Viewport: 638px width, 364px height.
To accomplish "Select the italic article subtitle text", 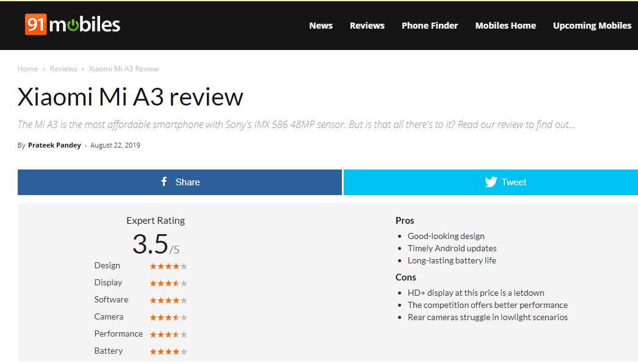I will tap(296, 125).
